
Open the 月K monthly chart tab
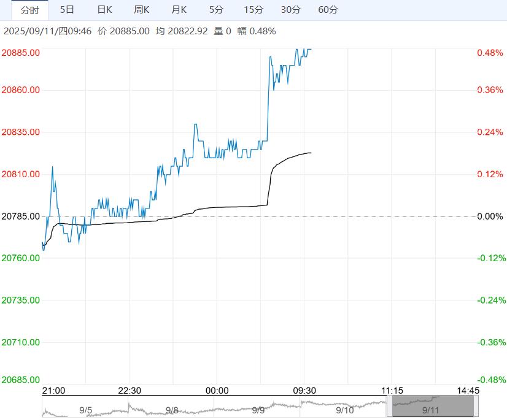[x=179, y=10]
